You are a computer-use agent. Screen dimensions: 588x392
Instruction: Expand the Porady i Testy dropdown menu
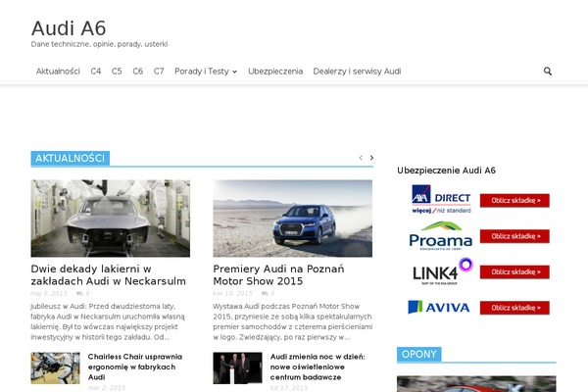point(205,72)
